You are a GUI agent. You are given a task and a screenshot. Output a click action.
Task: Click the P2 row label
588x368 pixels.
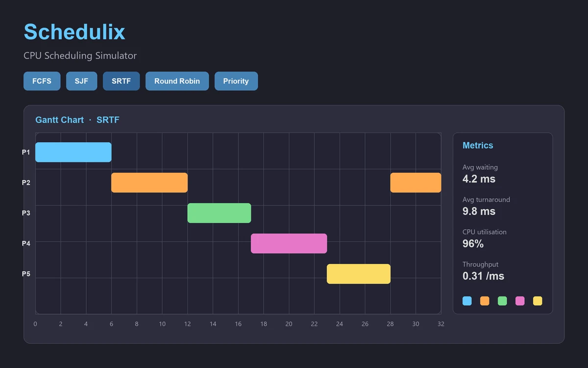[x=26, y=183]
